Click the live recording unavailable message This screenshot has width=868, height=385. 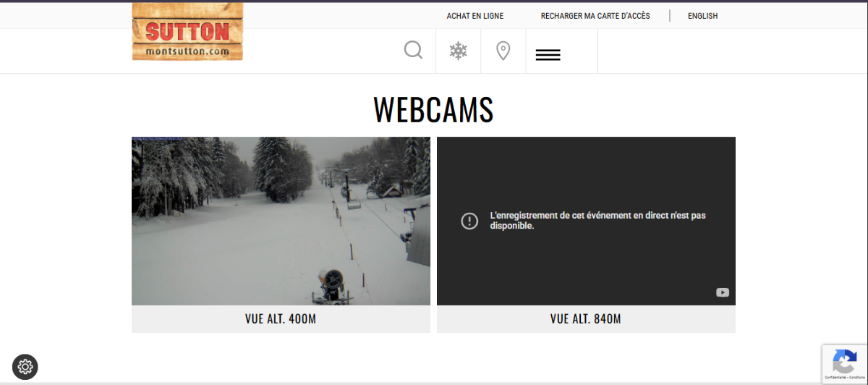[x=597, y=221]
